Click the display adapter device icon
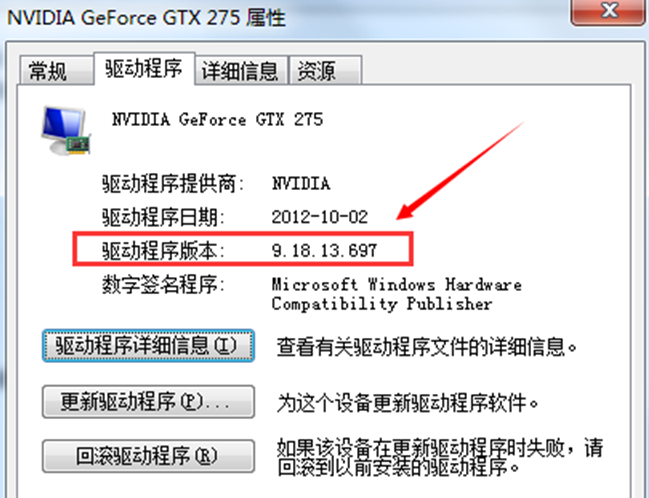The width and height of the screenshot is (649, 498). [x=65, y=130]
